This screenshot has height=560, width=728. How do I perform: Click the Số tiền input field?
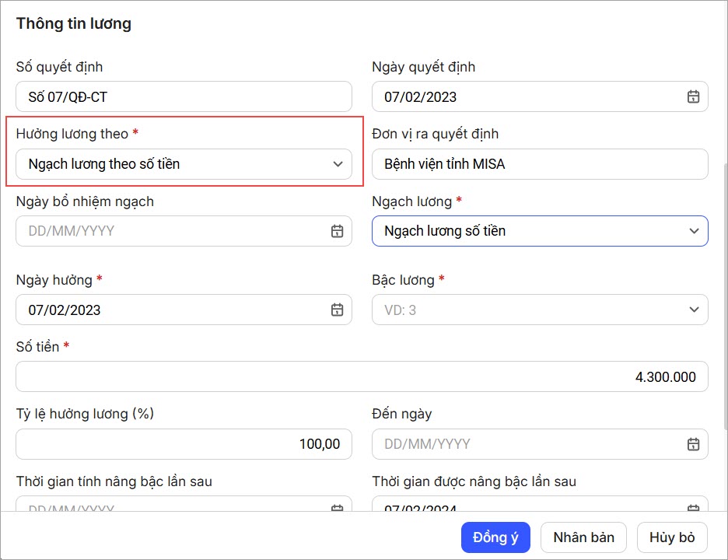[x=362, y=376]
